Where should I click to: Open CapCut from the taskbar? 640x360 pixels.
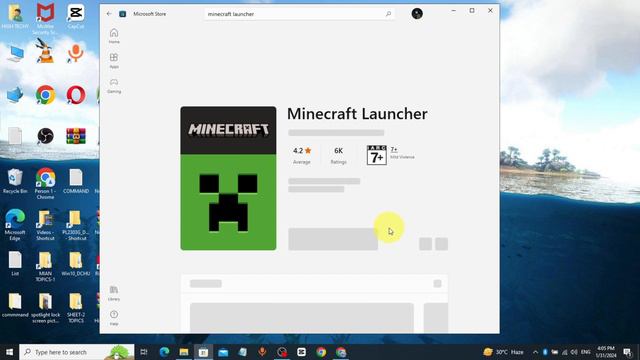coord(301,352)
